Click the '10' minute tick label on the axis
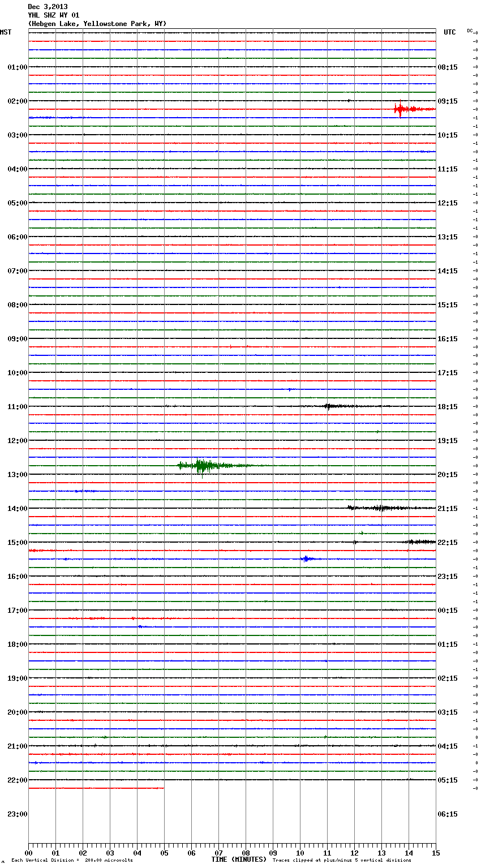 pos(300,853)
